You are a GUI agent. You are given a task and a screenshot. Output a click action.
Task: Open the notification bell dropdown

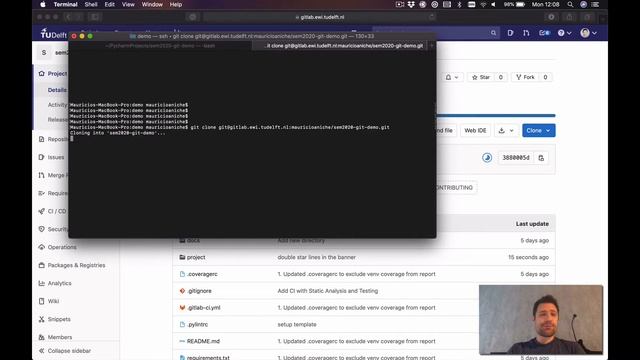coord(452,77)
